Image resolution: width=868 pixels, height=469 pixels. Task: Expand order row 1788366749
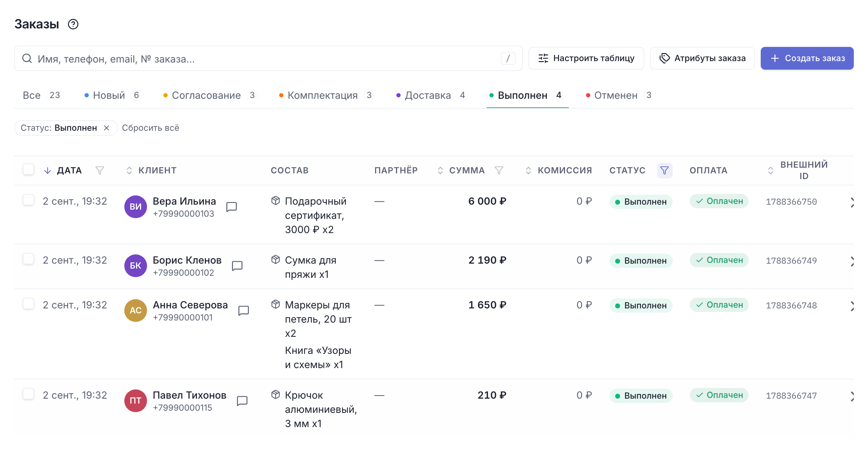[852, 262]
